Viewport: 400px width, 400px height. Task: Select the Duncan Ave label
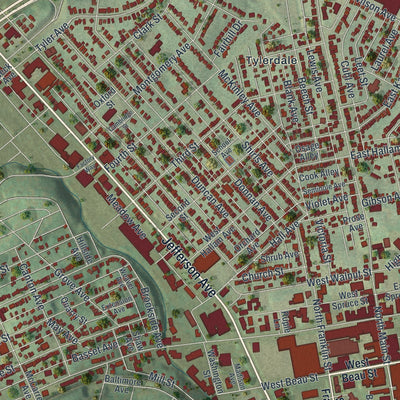coord(210,196)
